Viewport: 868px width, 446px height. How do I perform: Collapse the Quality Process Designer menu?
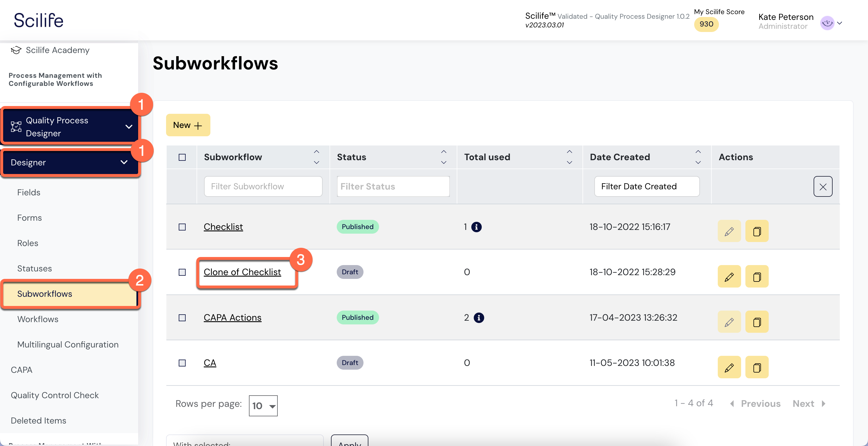click(x=129, y=127)
